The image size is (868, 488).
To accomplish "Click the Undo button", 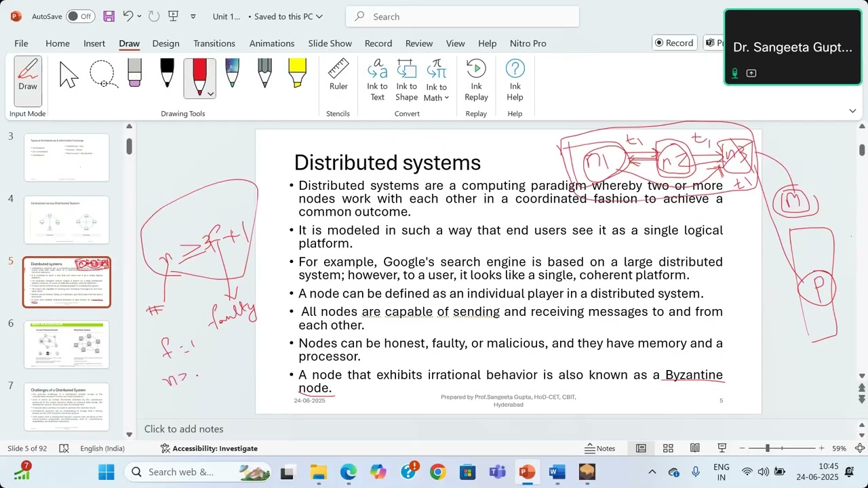I will [x=127, y=16].
